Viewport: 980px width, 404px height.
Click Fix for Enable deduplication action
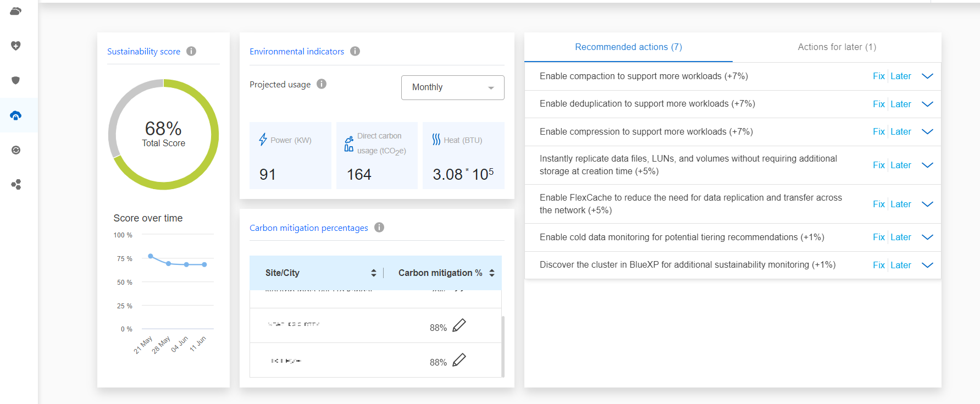coord(878,104)
